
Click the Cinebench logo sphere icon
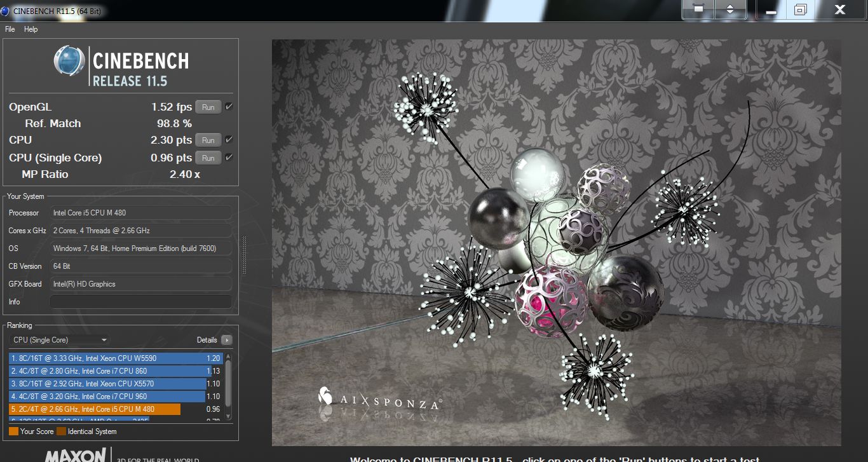click(x=69, y=61)
